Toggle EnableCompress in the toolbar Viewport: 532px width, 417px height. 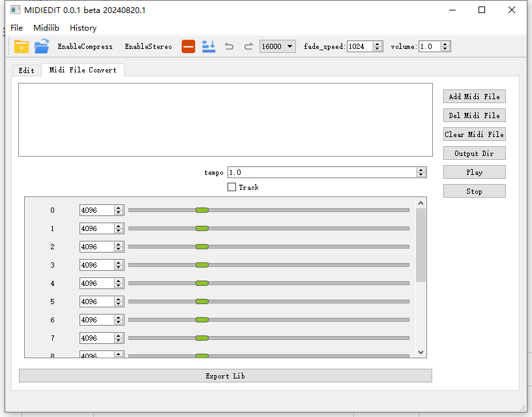(x=85, y=46)
